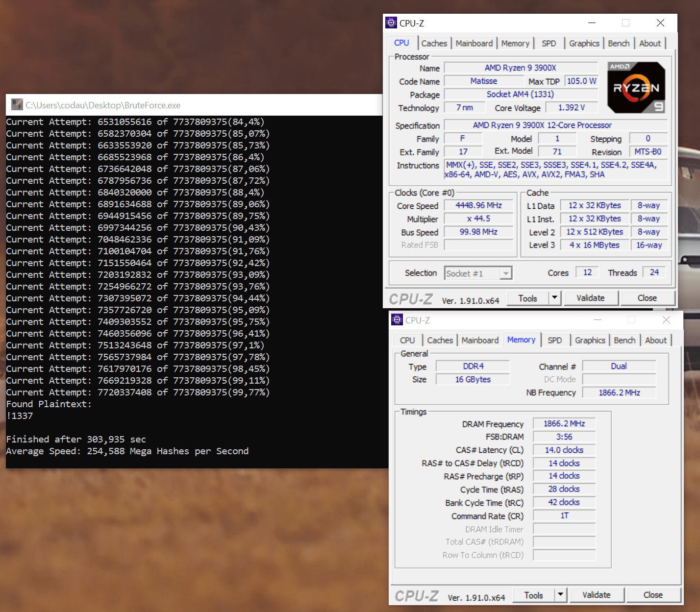Image resolution: width=700 pixels, height=612 pixels.
Task: Select the Memory tab in lower CPU-Z window
Action: coord(521,340)
